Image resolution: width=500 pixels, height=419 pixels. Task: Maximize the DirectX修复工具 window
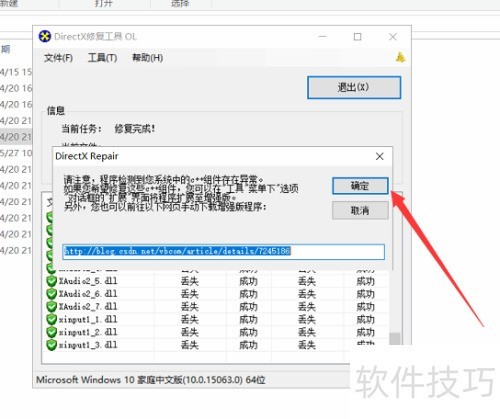(x=357, y=36)
